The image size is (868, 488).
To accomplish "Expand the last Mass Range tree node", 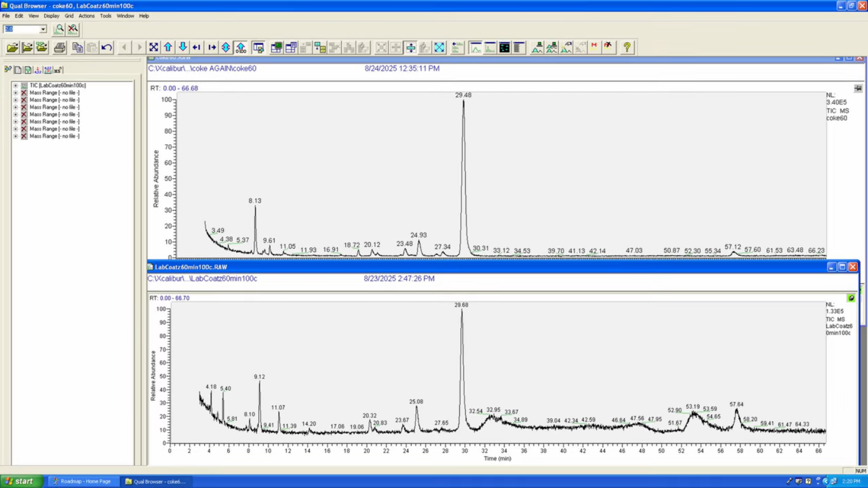I will (x=16, y=136).
